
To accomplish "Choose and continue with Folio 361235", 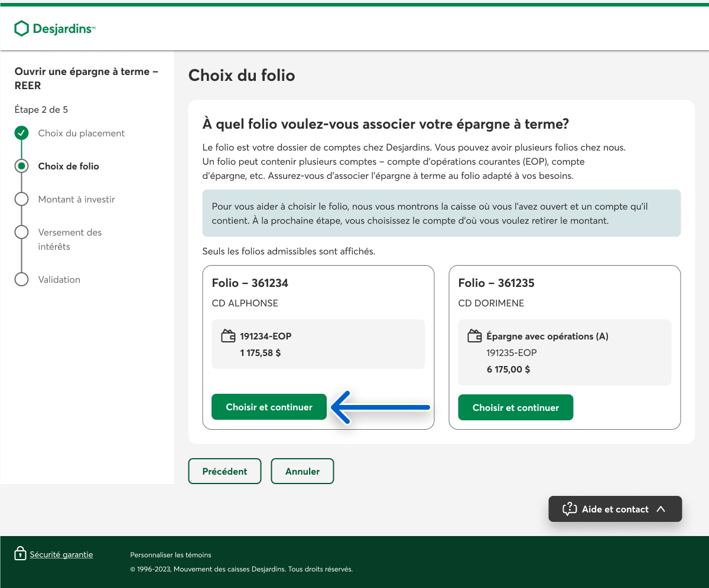I will (x=515, y=407).
